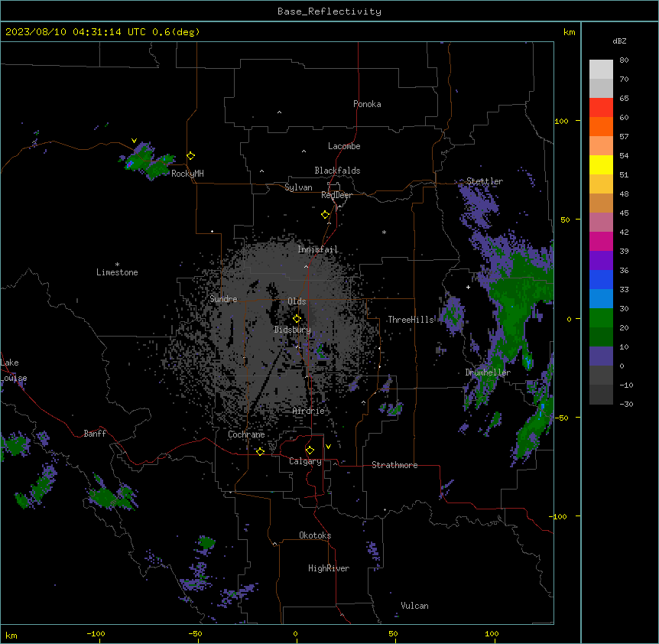Select the Okotoks city label
The width and height of the screenshot is (659, 644).
pos(315,535)
